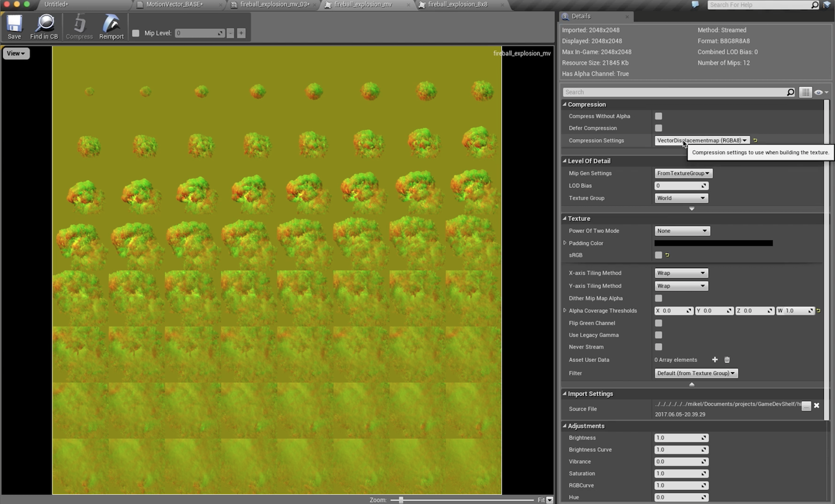Browse for a new Source File
835x504 pixels.
[x=805, y=406]
